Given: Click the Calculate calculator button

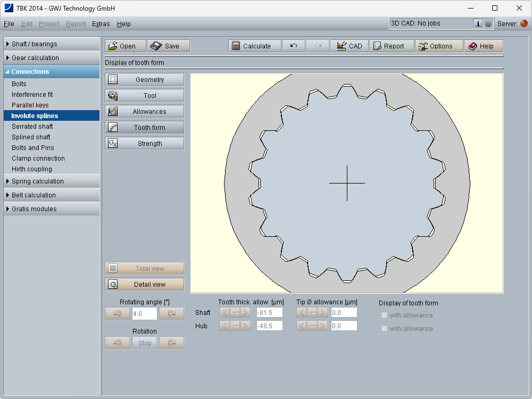Looking at the screenshot, I should pyautogui.click(x=251, y=46).
